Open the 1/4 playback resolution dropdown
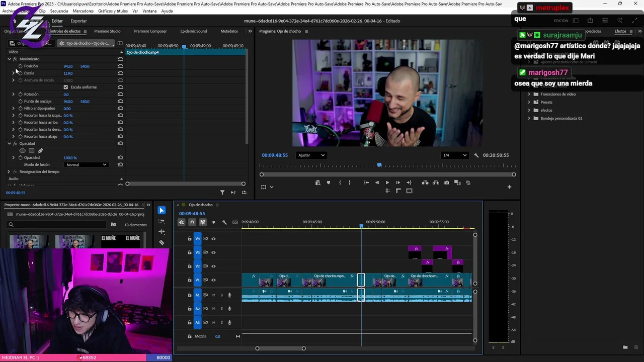 [454, 155]
